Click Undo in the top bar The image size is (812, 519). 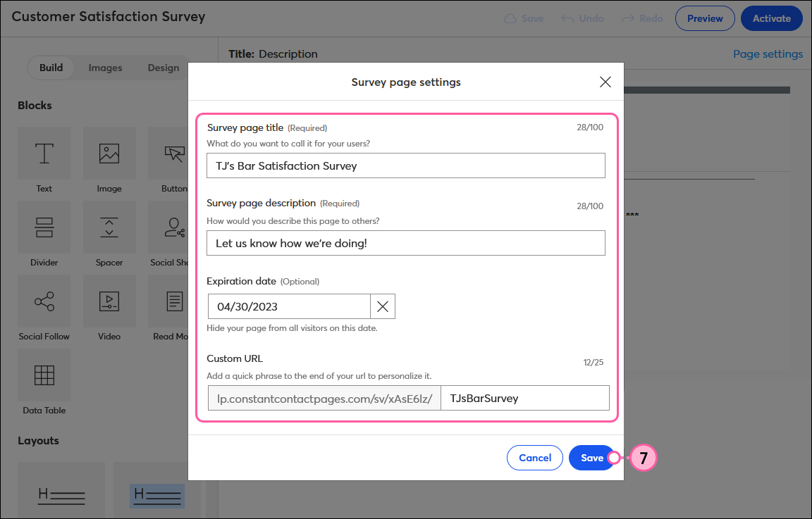(x=583, y=18)
